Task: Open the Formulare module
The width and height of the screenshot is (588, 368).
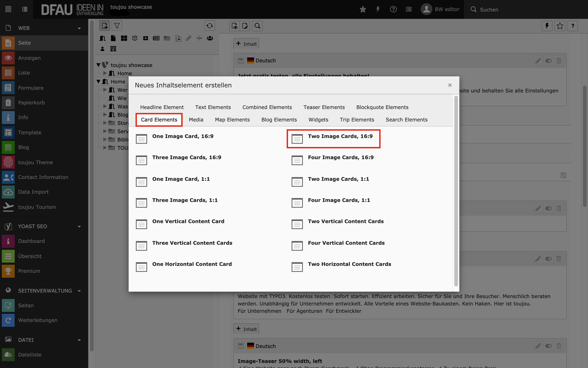Action: pyautogui.click(x=44, y=88)
